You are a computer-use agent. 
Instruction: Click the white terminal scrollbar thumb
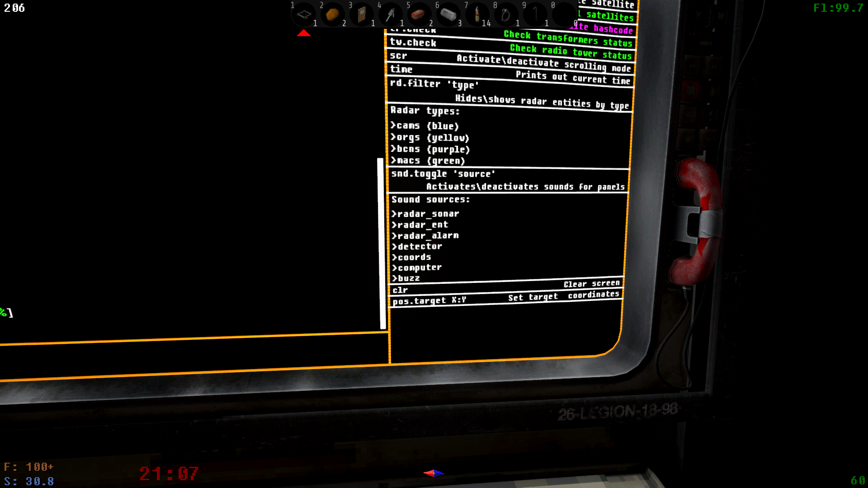381,243
